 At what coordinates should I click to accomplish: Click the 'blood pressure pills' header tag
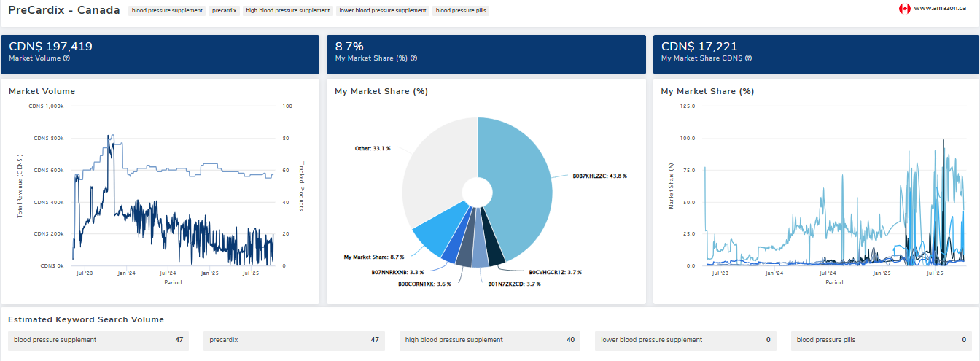pos(461,11)
